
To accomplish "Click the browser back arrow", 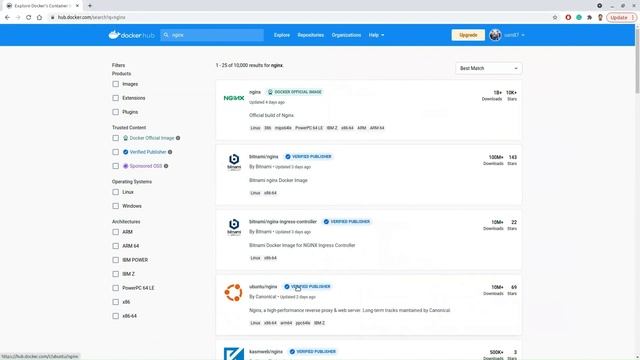I will coord(7,18).
